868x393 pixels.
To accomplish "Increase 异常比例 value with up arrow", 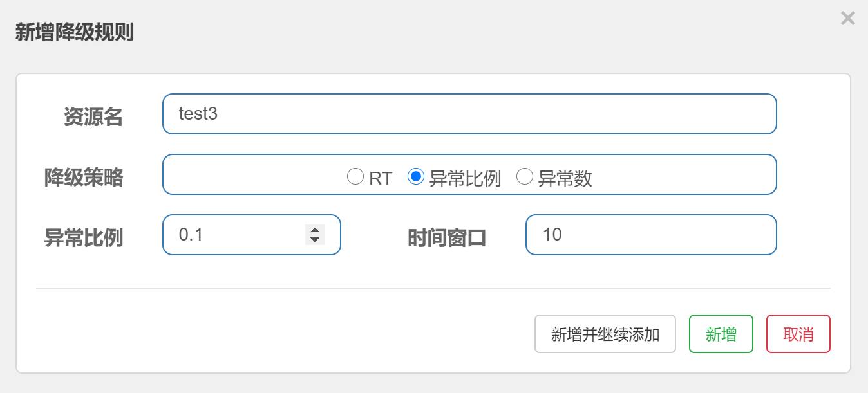I will tap(315, 230).
